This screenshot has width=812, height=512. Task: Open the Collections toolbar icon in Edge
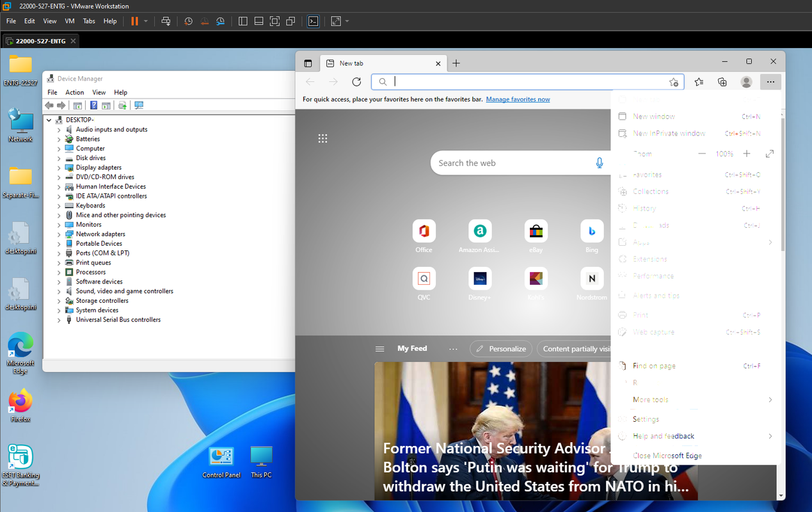click(722, 82)
